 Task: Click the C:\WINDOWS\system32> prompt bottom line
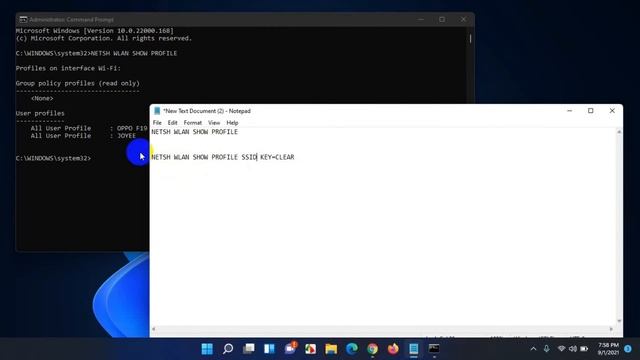(x=53, y=158)
